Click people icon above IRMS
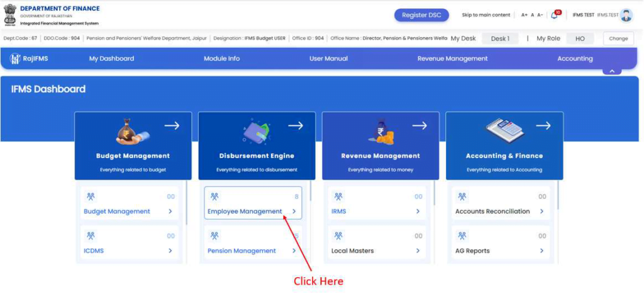This screenshot has height=296, width=644. tap(338, 196)
